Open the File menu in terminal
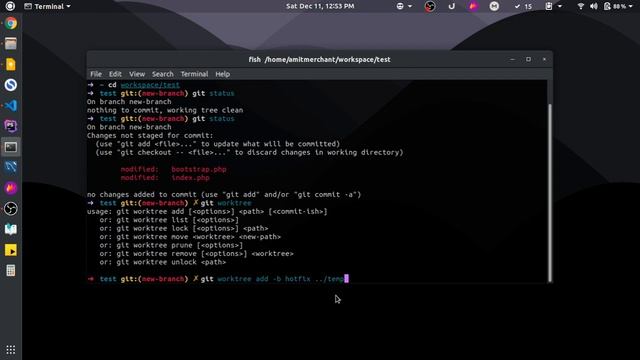640x360 pixels. 96,74
